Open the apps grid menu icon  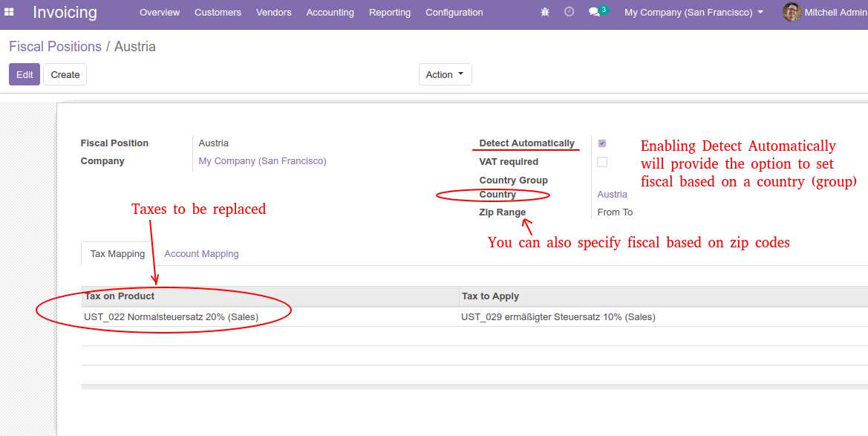(9, 12)
